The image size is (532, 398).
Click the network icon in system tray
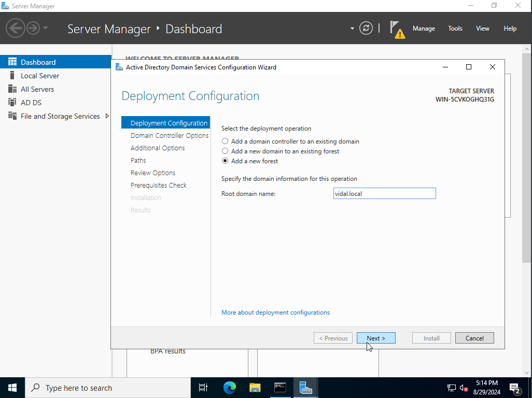[451, 388]
